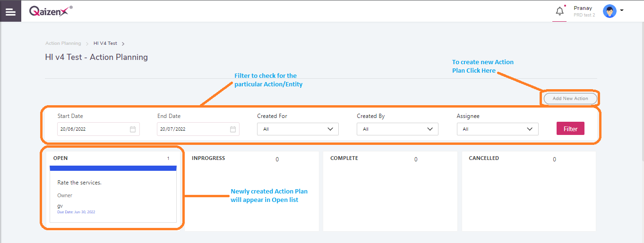Expand the profile dropdown caret
The width and height of the screenshot is (644, 243).
621,10
